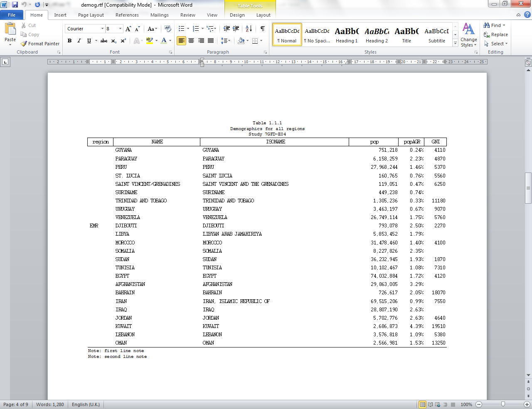The image size is (532, 409).
Task: Apply bold formatting
Action: 69,41
